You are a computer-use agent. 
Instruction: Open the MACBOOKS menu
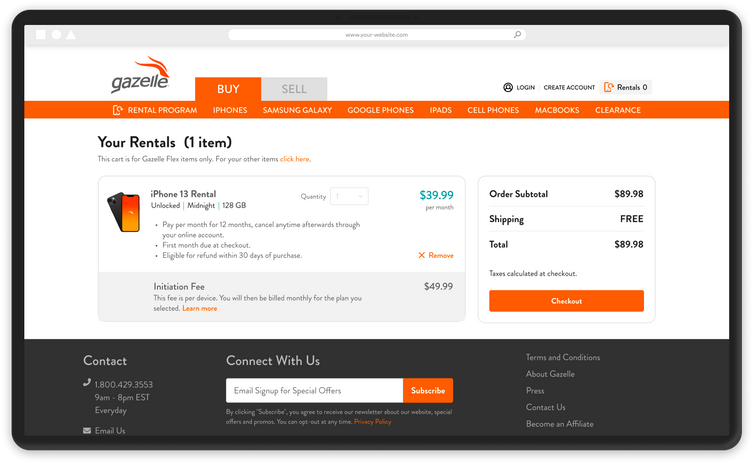point(557,110)
